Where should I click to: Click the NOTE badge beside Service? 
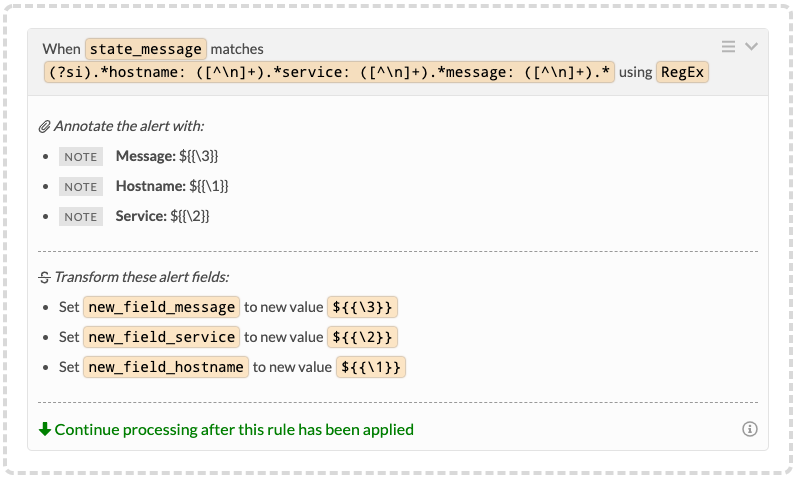pyautogui.click(x=81, y=217)
